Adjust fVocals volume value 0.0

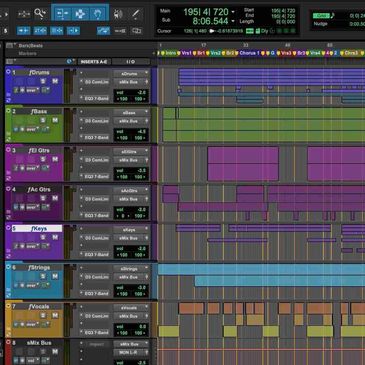click(141, 327)
